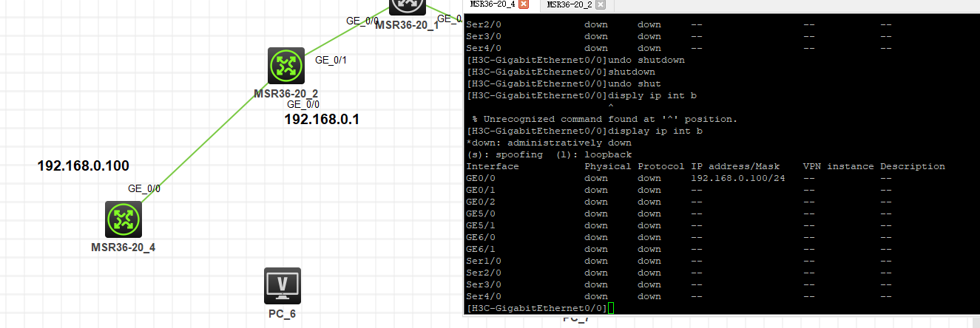Click GE_0/0 port label left of MSR36-20_1
980x328 pixels.
tap(362, 21)
